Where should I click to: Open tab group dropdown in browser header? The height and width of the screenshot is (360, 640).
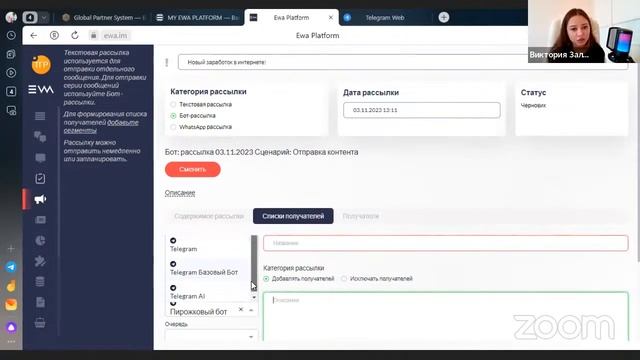pyautogui.click(x=44, y=18)
